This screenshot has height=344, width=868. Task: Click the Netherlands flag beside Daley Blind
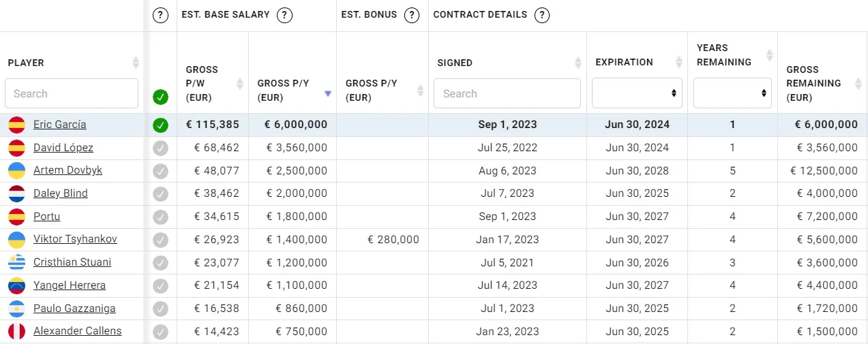[17, 193]
